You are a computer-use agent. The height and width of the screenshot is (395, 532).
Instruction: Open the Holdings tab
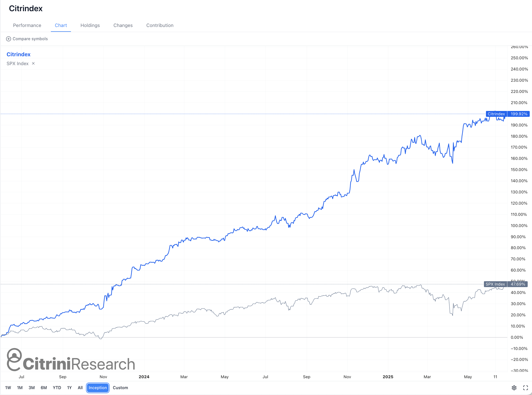(x=90, y=25)
